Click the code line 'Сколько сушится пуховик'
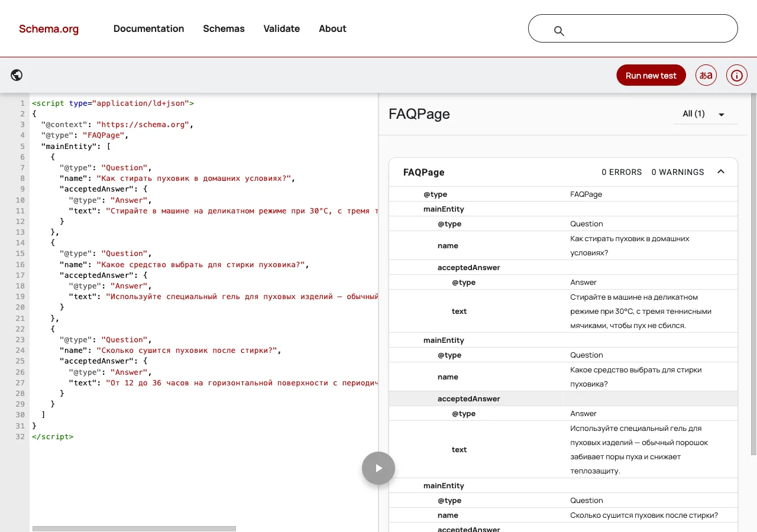 (170, 351)
